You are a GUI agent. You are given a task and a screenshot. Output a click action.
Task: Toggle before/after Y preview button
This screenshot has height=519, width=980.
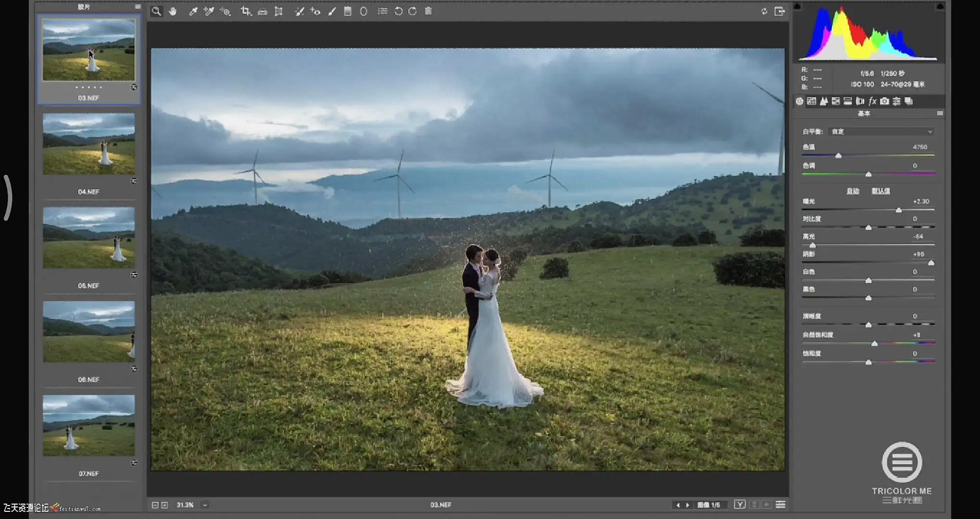click(x=740, y=505)
